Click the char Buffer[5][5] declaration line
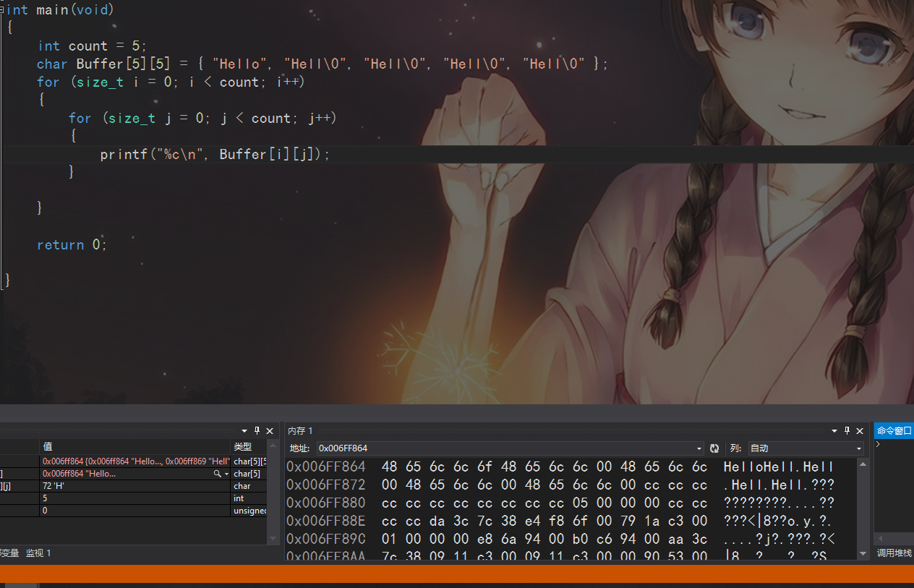The height and width of the screenshot is (588, 914). click(x=323, y=64)
